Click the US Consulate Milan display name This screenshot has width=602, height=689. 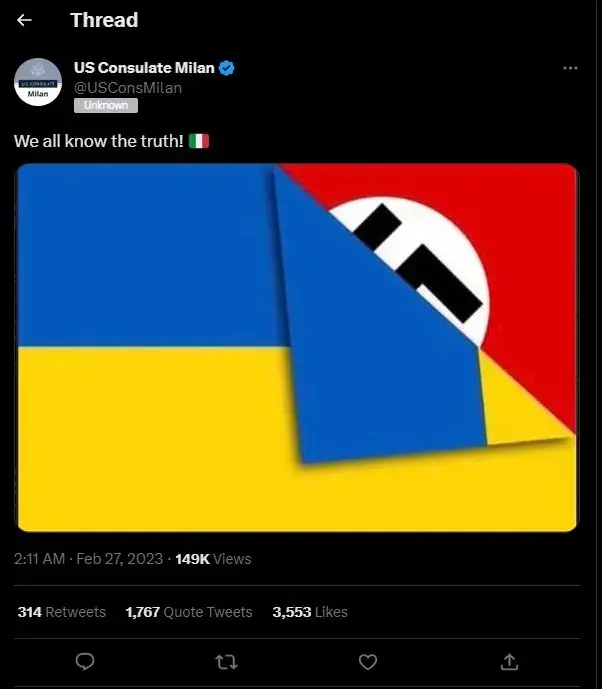(143, 68)
